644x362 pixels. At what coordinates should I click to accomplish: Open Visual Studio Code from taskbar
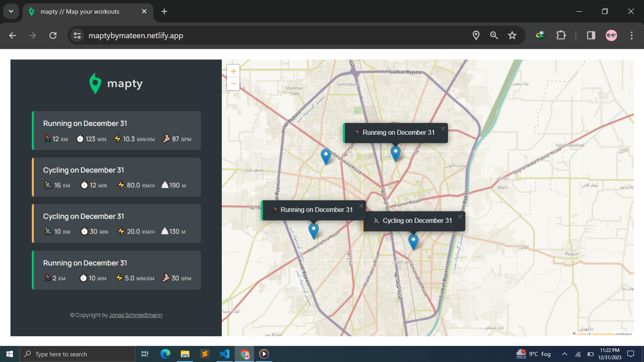(225, 354)
